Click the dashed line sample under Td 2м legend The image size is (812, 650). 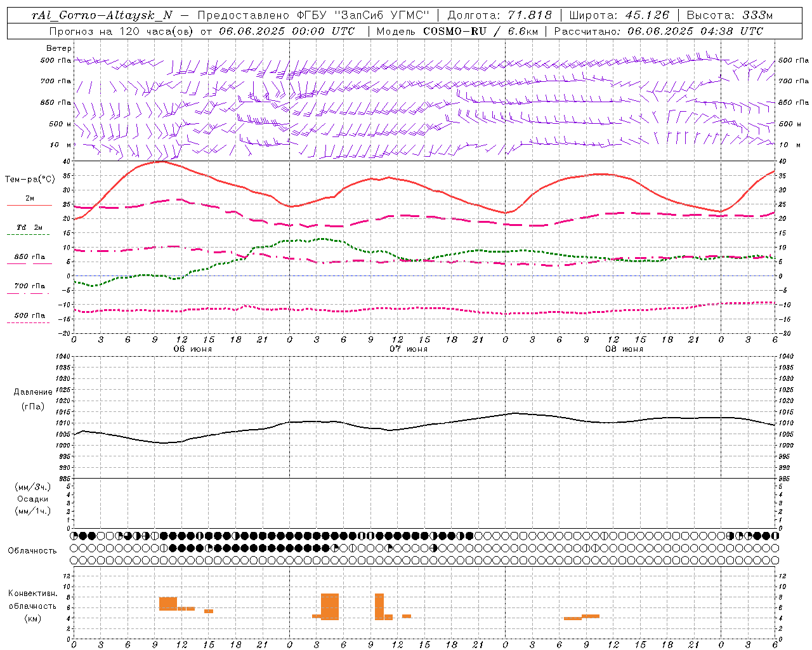(x=29, y=235)
